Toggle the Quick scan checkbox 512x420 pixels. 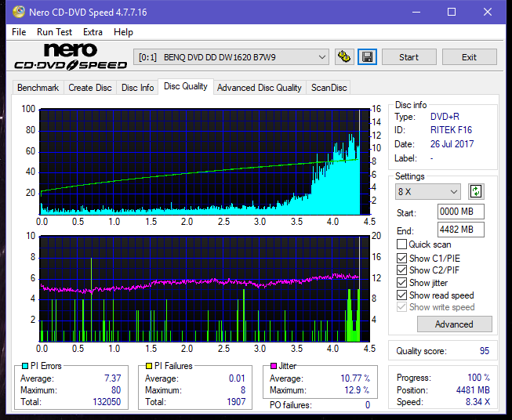pyautogui.click(x=401, y=244)
